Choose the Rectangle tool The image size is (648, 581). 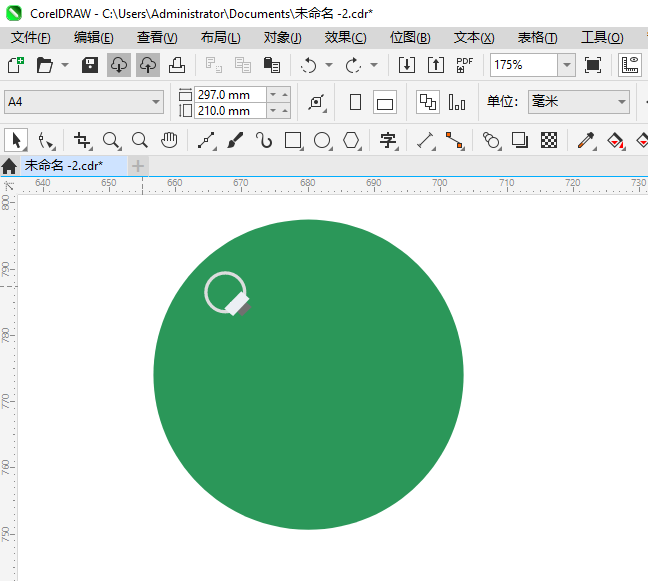[x=293, y=141]
